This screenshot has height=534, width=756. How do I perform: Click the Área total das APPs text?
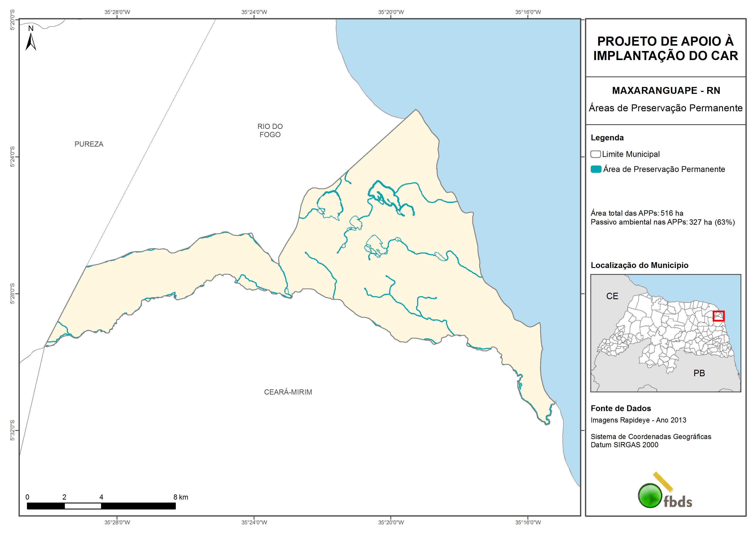tap(636, 213)
